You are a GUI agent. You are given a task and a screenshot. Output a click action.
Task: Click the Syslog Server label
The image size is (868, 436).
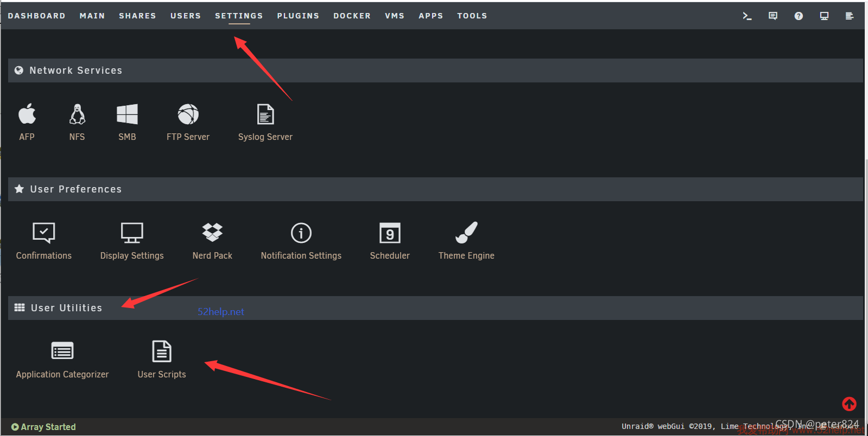tap(265, 137)
